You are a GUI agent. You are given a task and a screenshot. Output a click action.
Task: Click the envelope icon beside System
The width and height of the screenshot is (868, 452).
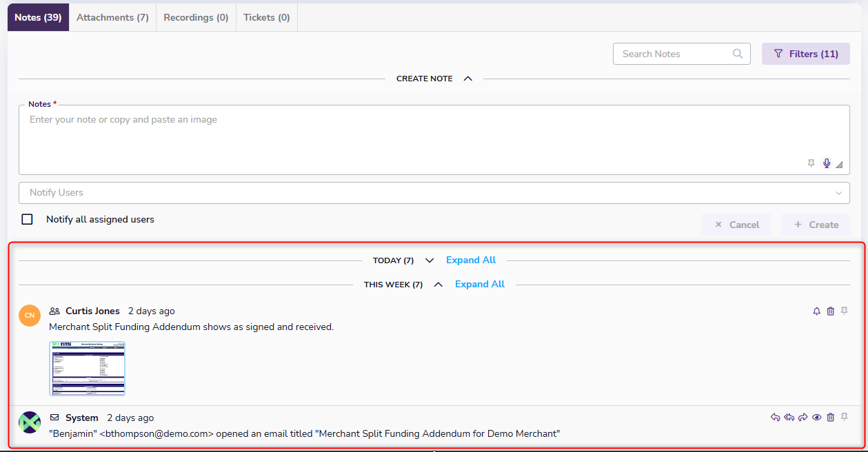[54, 418]
